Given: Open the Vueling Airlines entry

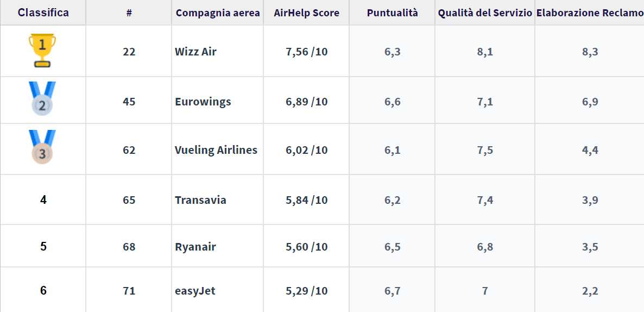Looking at the screenshot, I should point(216,150).
